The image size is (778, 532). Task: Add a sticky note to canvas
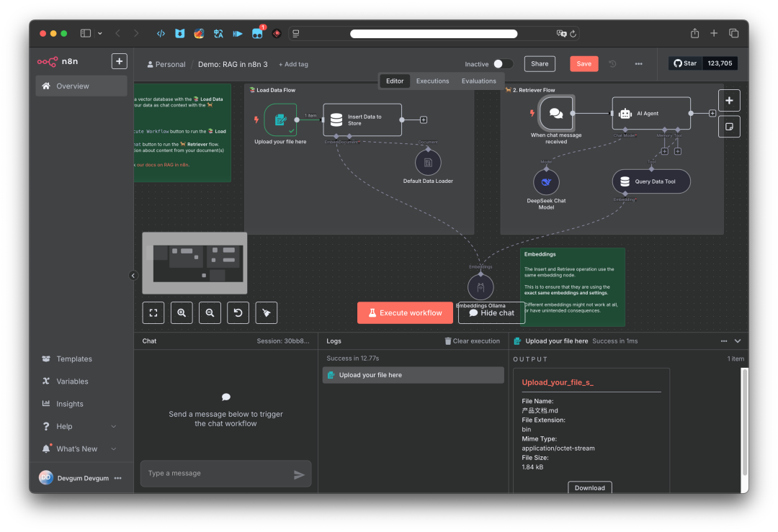tap(729, 127)
